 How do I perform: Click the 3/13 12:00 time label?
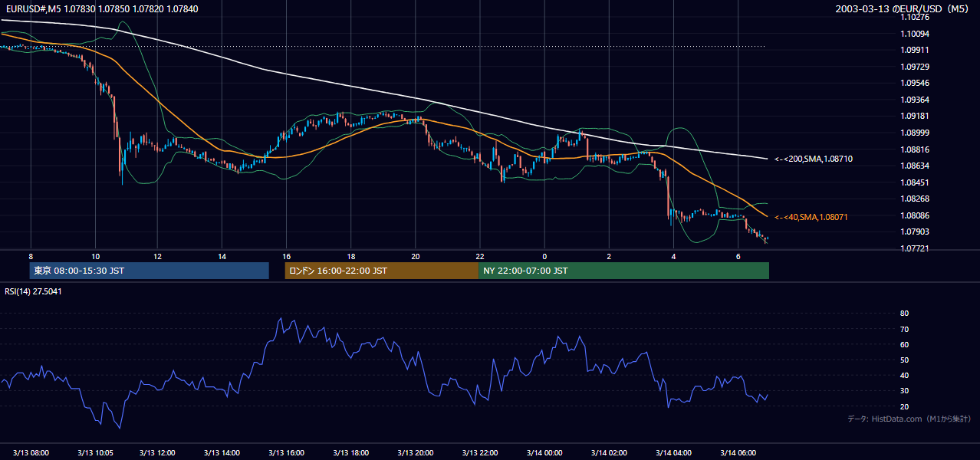pos(157,453)
